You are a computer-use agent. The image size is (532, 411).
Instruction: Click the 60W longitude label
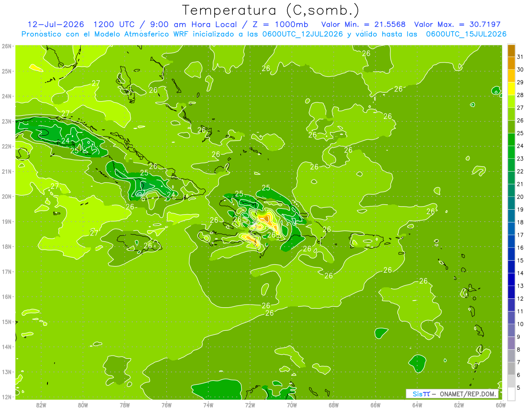click(501, 405)
